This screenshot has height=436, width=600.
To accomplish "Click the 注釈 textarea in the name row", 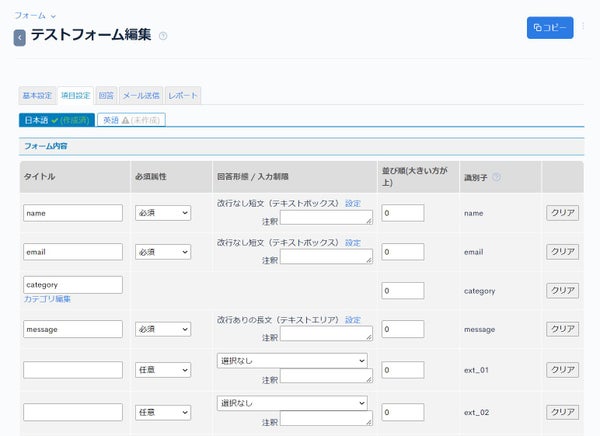I will pyautogui.click(x=326, y=217).
